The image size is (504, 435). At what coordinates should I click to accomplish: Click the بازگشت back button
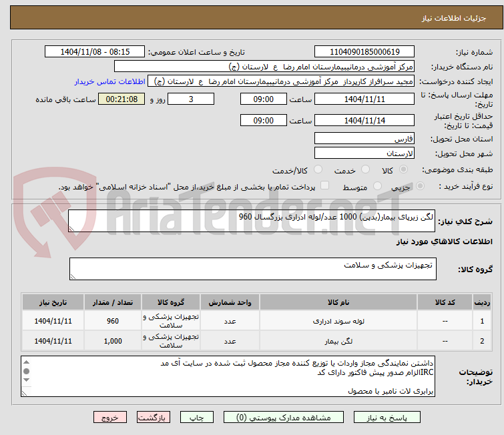pyautogui.click(x=153, y=418)
